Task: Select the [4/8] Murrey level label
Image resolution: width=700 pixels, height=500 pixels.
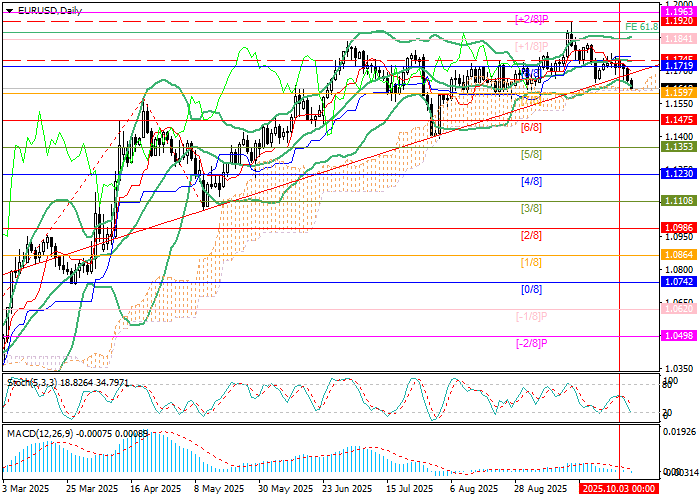Action: (531, 182)
